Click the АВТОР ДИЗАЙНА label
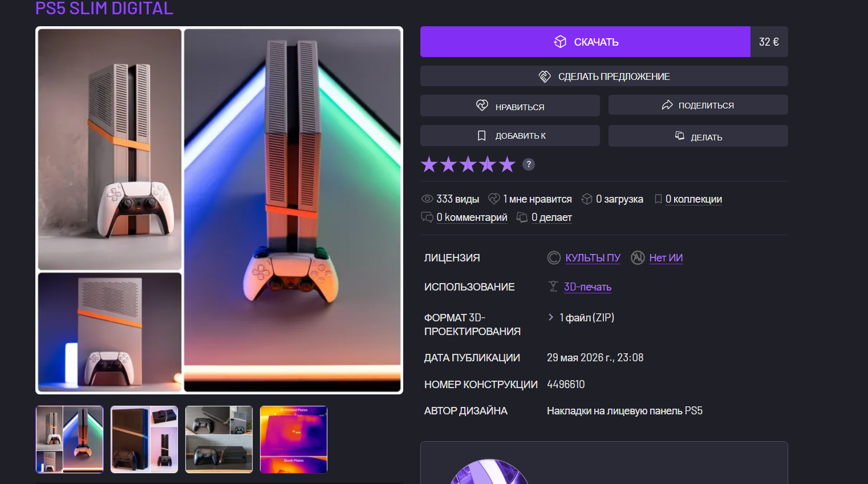 (466, 411)
